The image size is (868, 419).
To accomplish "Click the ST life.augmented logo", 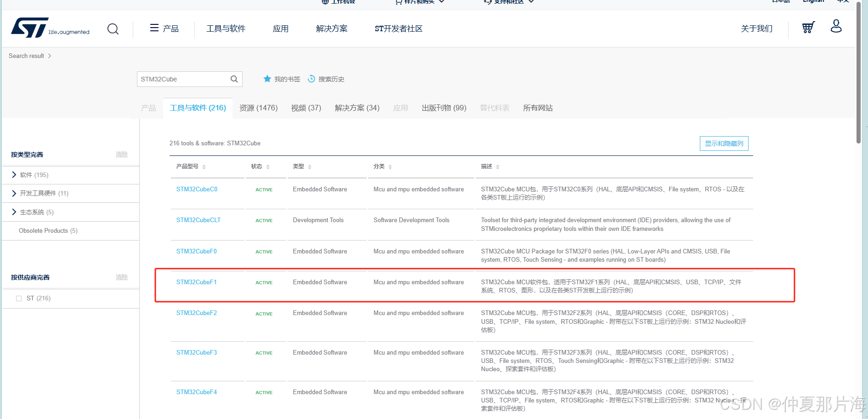I will [x=50, y=28].
